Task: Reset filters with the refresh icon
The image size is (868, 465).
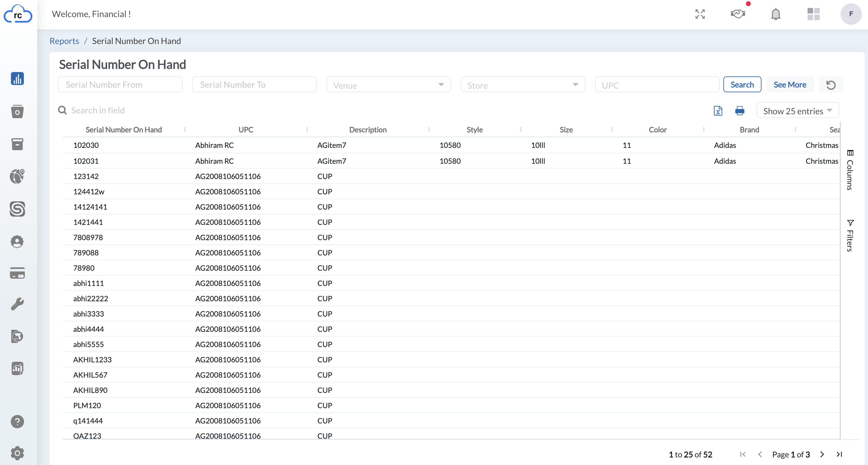Action: [831, 85]
